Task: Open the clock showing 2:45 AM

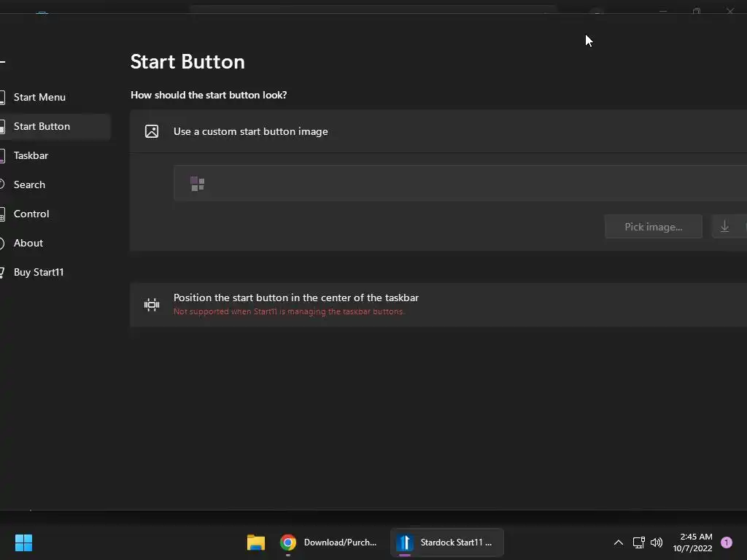Action: click(x=692, y=542)
